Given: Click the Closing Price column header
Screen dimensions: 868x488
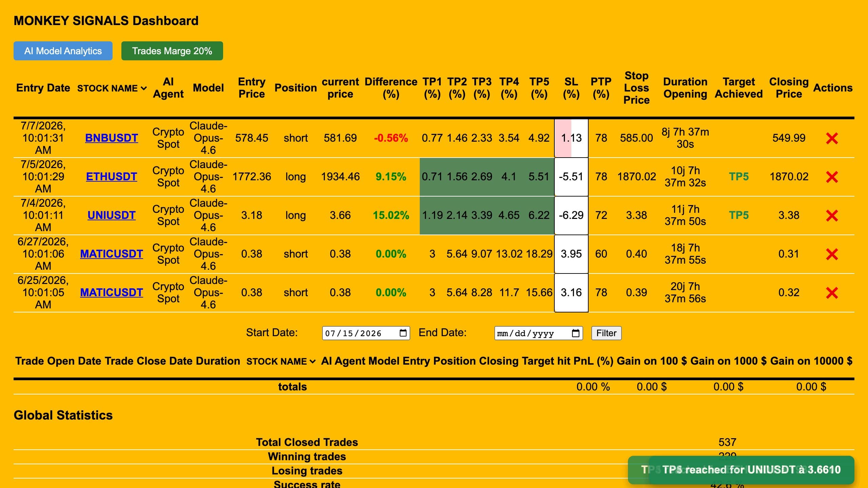Looking at the screenshot, I should pos(789,88).
